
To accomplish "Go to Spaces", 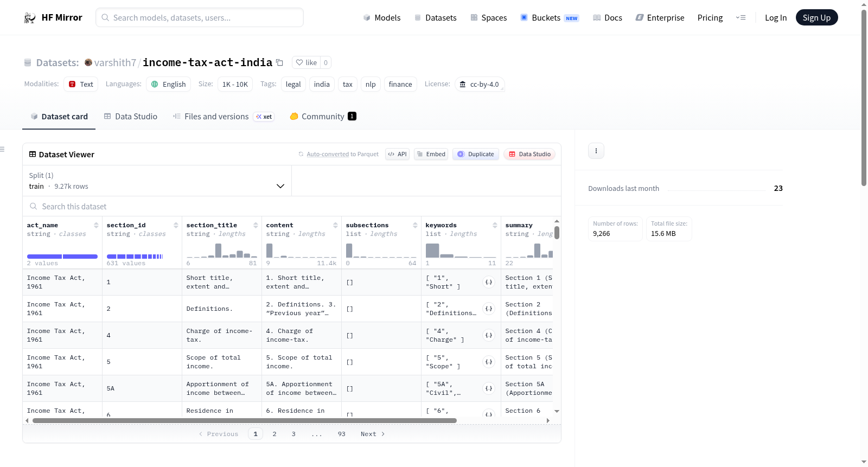I will 488,17.
